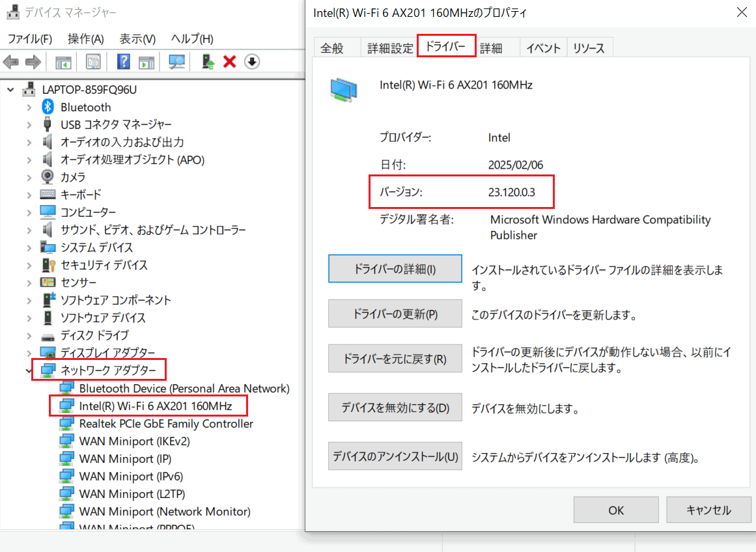This screenshot has height=552, width=756.
Task: Collapse the ネットワーク アダプター category
Action: coord(29,370)
